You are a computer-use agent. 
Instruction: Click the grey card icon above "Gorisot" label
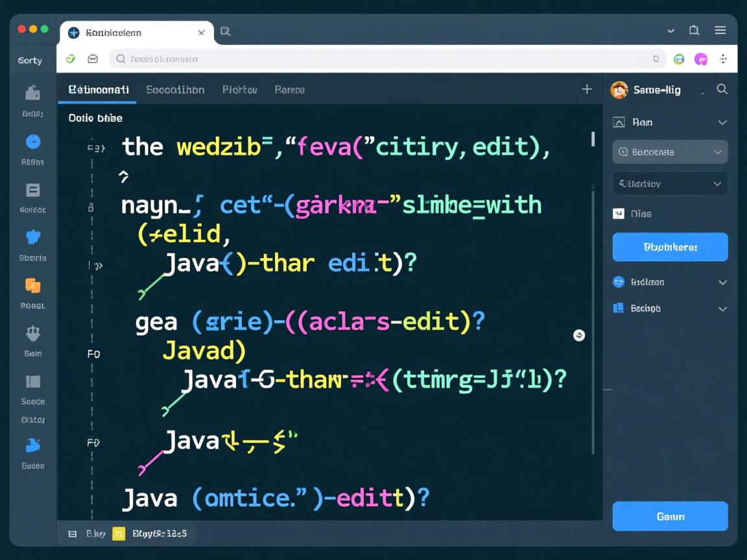pos(32,190)
